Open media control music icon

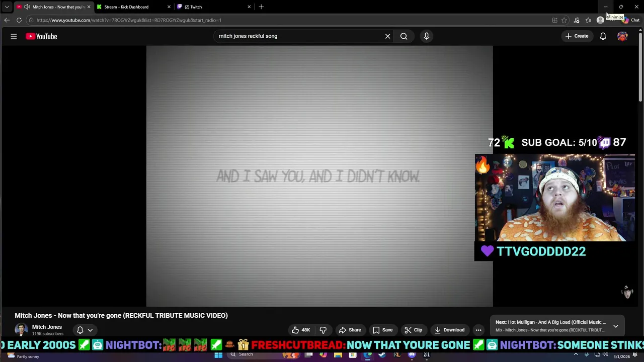[x=577, y=20]
